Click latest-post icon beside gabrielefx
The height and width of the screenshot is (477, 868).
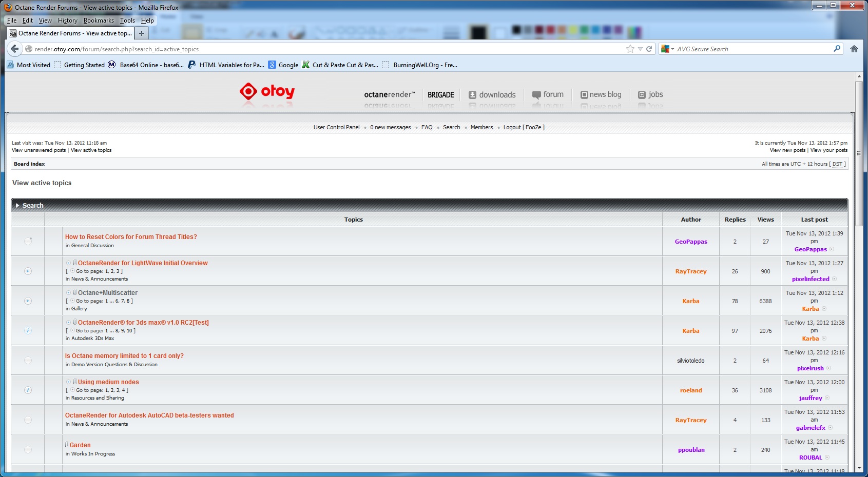pos(830,428)
